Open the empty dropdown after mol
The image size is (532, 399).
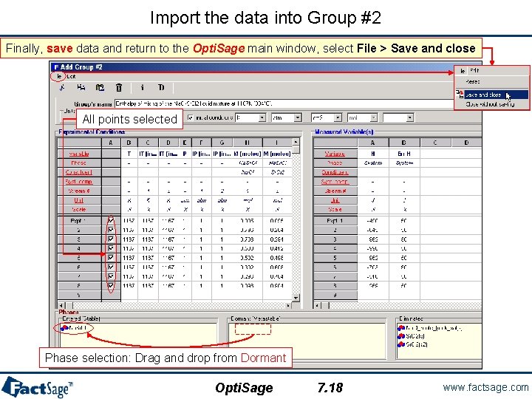[x=410, y=117]
